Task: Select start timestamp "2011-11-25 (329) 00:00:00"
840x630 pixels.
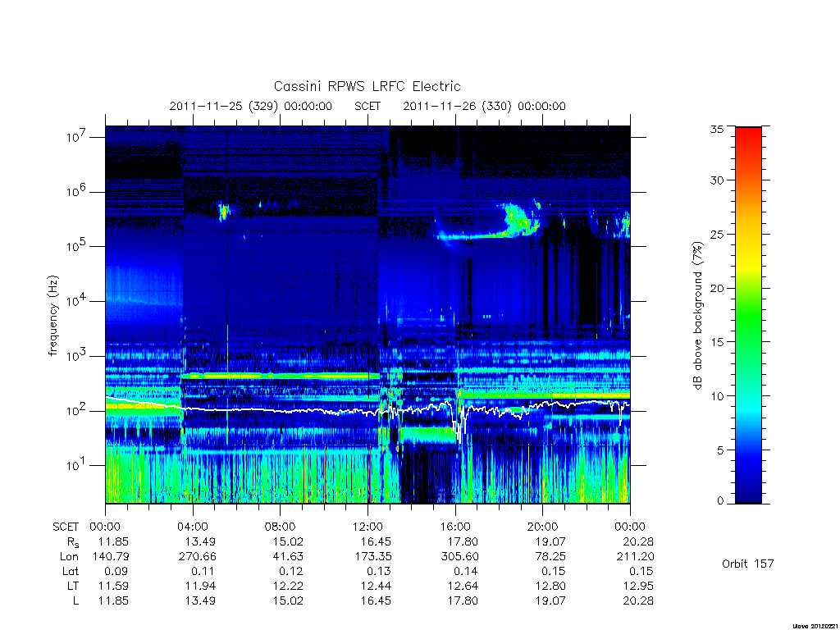Action: pos(251,106)
